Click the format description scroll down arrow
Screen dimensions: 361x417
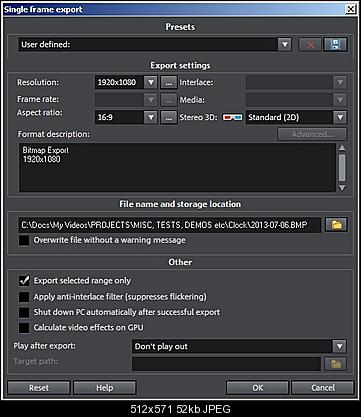coord(342,188)
